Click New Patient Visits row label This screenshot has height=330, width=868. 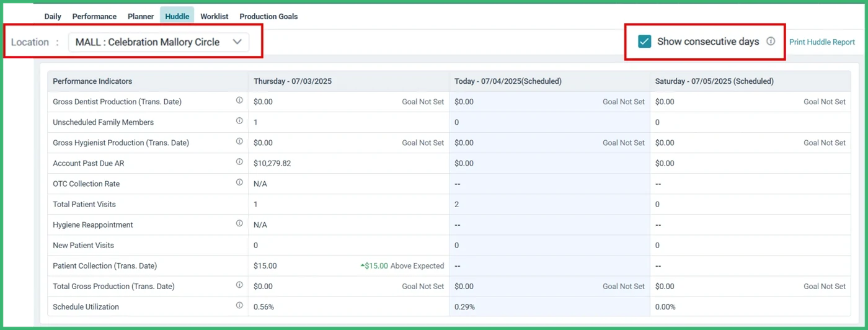pyautogui.click(x=84, y=245)
